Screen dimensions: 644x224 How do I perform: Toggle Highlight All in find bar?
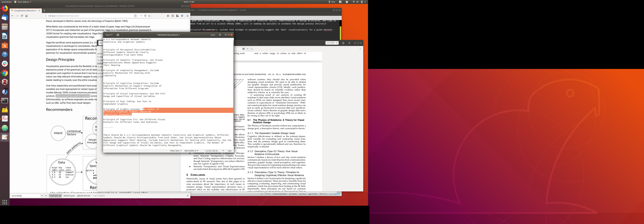point(55,196)
